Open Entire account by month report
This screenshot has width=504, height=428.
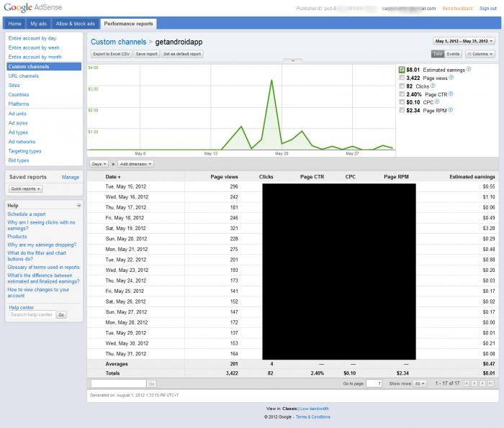point(35,57)
